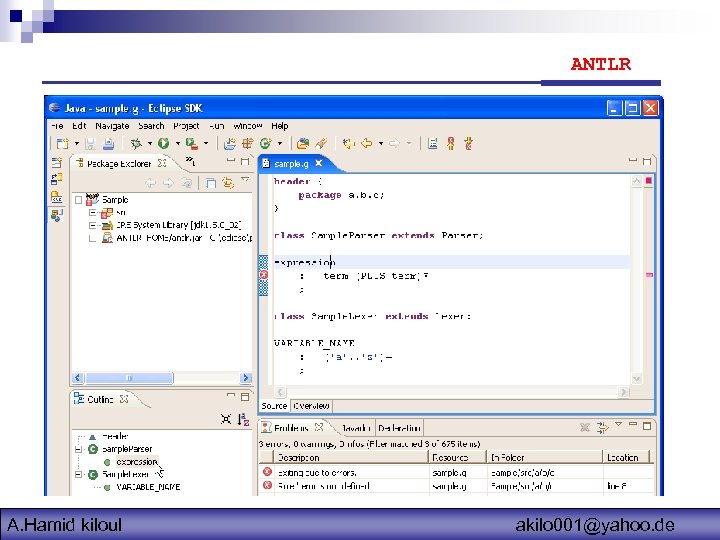Click the bottom icon on left sidebar
This screenshot has height=540, width=720.
56,215
